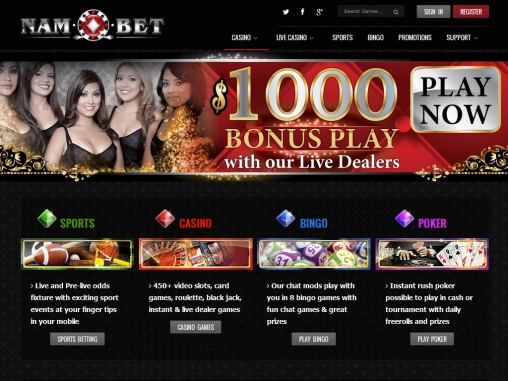Open the Google Plus social icon
Image resolution: width=508 pixels, height=381 pixels.
click(319, 12)
